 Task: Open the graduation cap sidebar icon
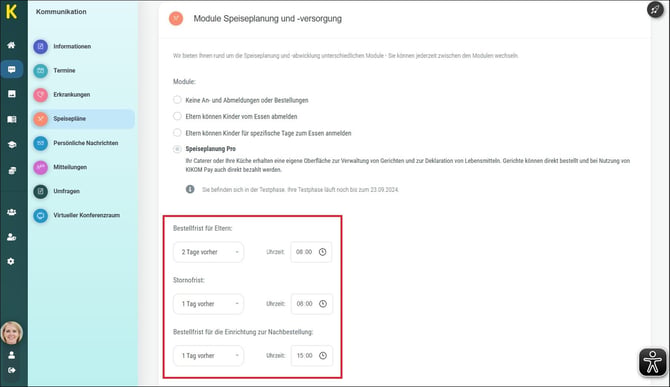(x=12, y=145)
